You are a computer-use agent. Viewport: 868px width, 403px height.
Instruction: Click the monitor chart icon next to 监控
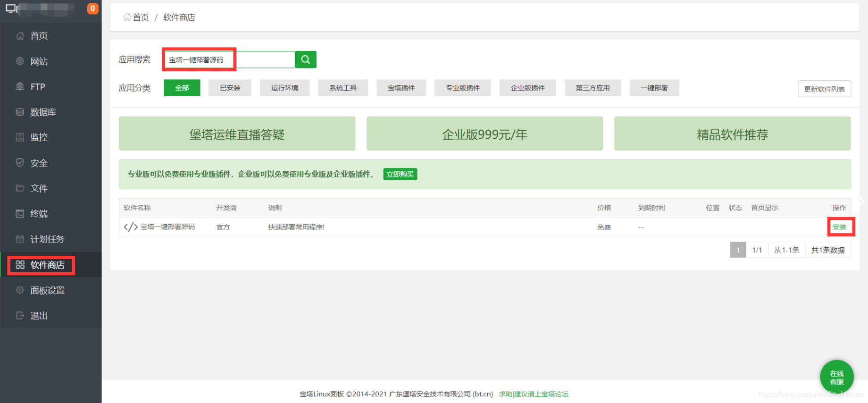coord(20,137)
